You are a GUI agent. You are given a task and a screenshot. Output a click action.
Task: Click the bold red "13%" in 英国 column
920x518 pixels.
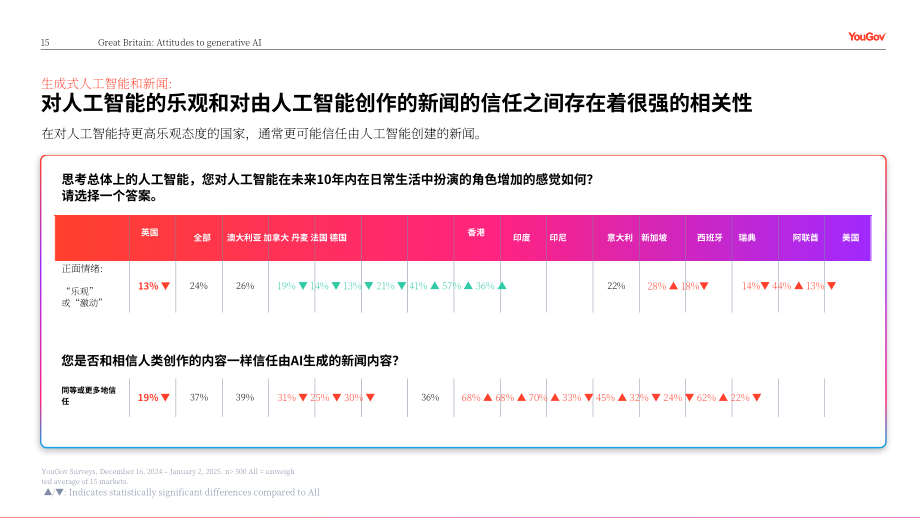148,286
